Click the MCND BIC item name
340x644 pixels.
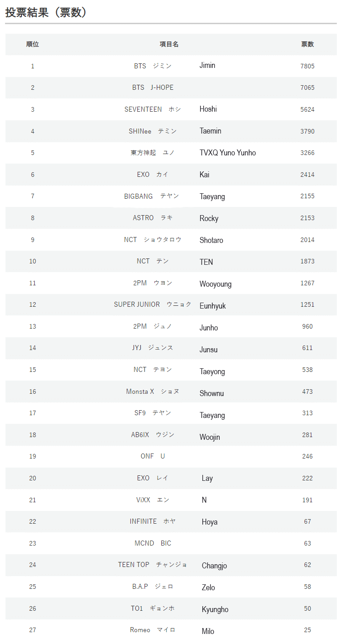(x=153, y=543)
